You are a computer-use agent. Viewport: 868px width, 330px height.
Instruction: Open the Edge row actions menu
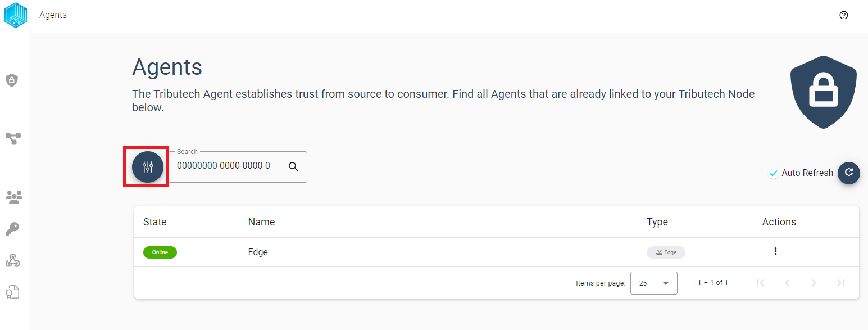[x=775, y=251]
